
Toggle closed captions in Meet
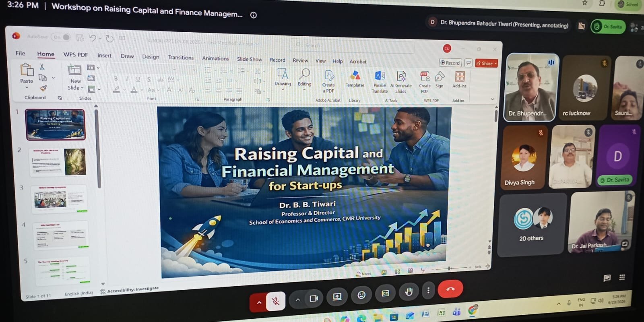point(385,293)
